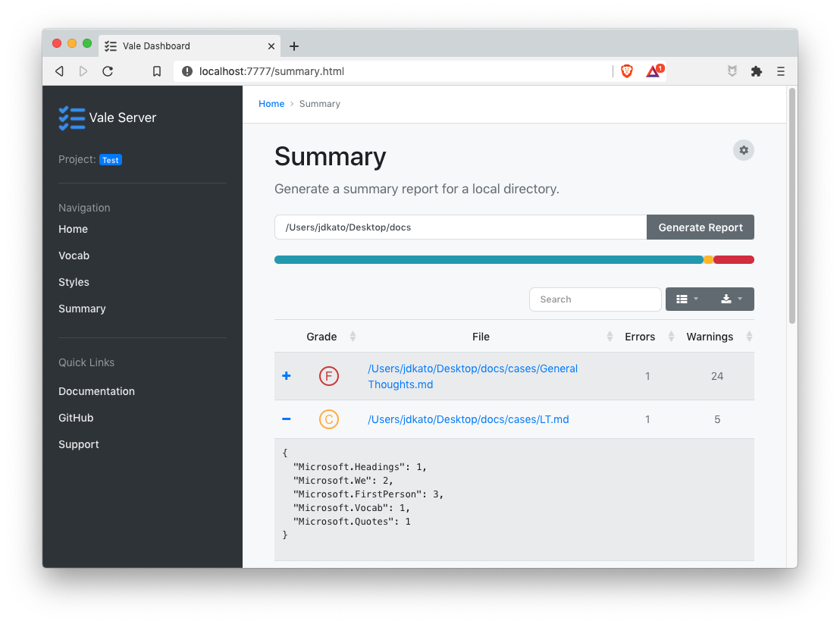Click the warnings count 5
Image resolution: width=840 pixels, height=624 pixels.
717,419
